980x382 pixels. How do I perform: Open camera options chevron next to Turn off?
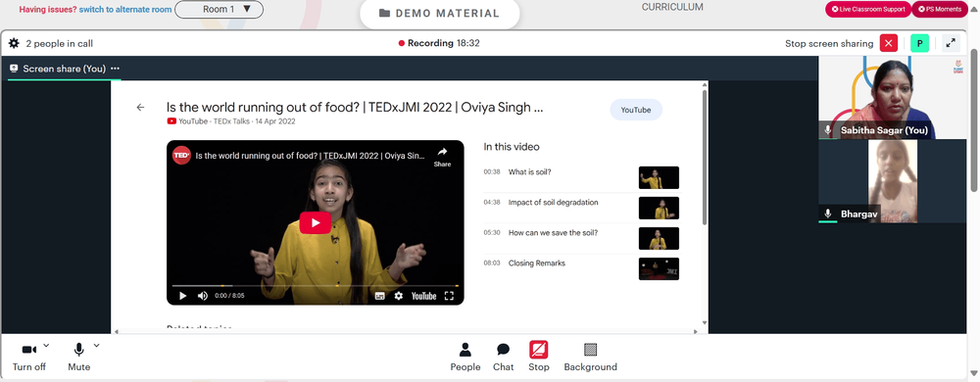tap(46, 345)
